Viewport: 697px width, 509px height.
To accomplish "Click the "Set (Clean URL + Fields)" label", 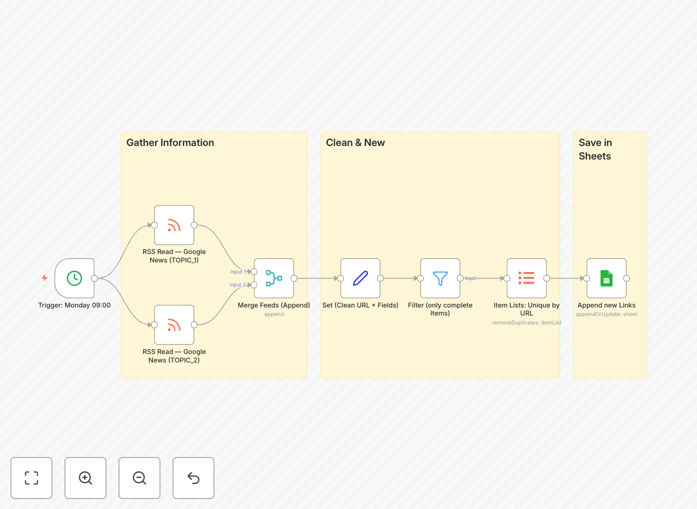I will 361,305.
